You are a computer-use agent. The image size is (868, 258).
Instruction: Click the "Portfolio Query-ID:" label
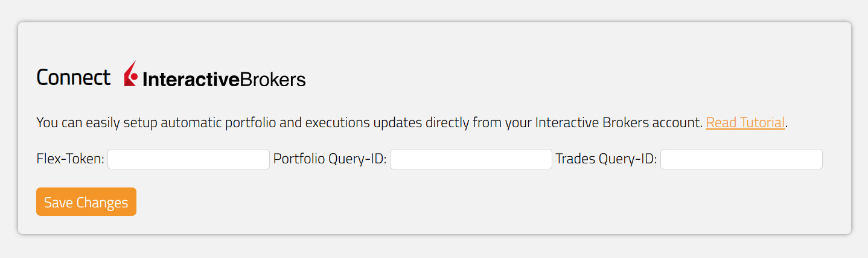click(x=330, y=159)
